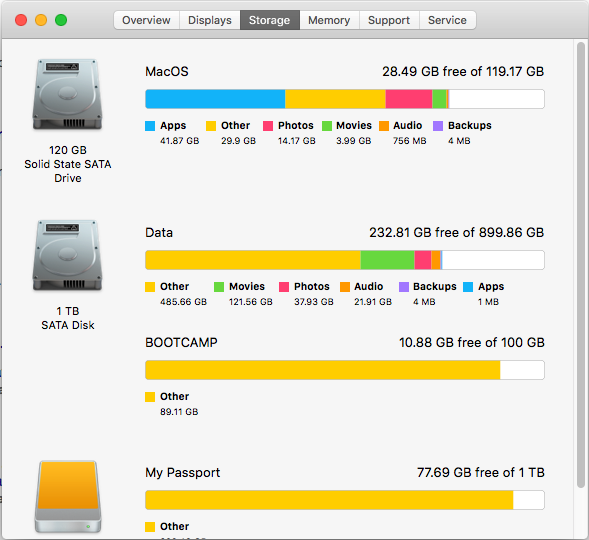The width and height of the screenshot is (589, 540).
Task: Click the green Movies segment in Data bar
Action: point(388,260)
